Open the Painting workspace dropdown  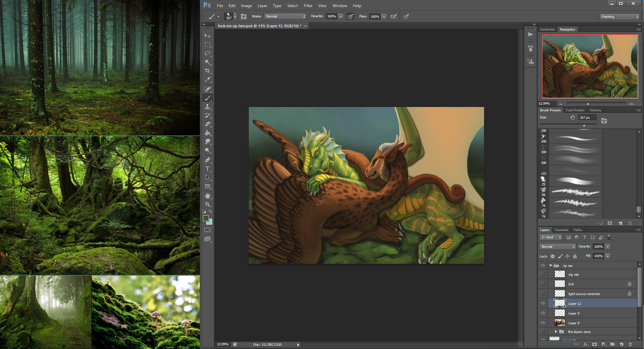click(620, 17)
